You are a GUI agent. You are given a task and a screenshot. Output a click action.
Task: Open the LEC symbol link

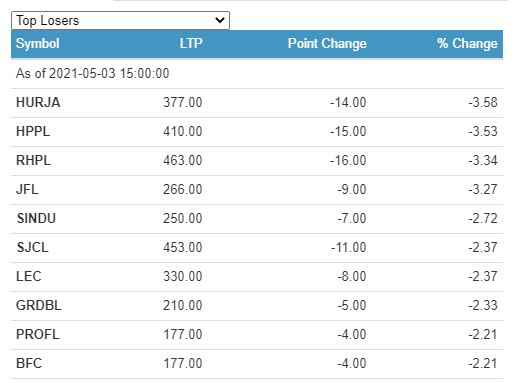click(x=29, y=276)
